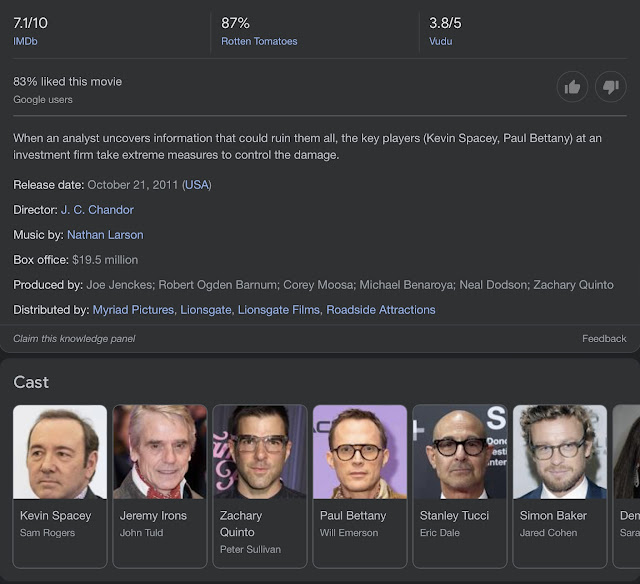Open the Rotten Tomatoes rating link
This screenshot has width=640, height=584.
click(x=259, y=41)
